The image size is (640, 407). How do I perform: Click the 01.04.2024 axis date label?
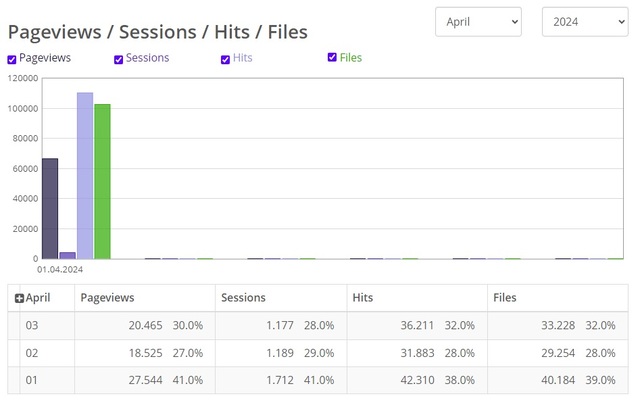pos(60,269)
